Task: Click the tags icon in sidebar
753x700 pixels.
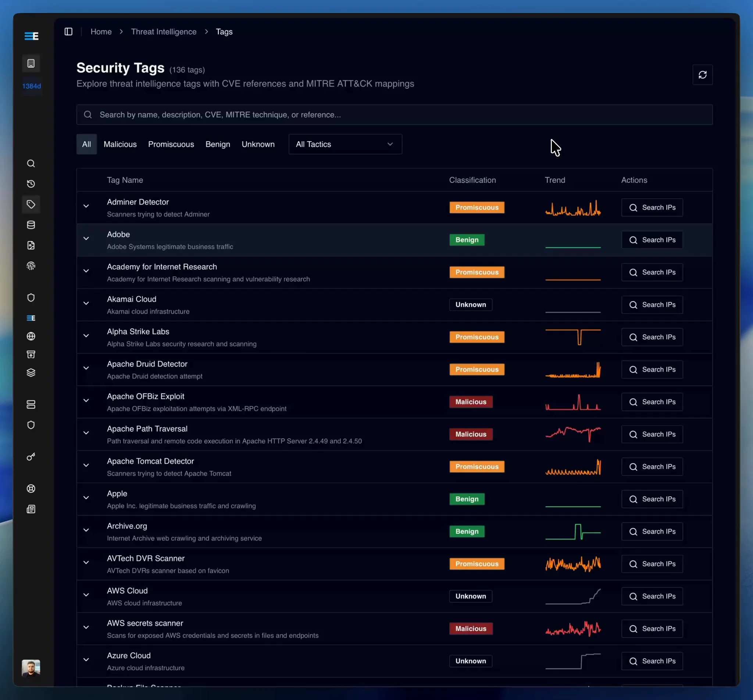Action: [x=31, y=204]
